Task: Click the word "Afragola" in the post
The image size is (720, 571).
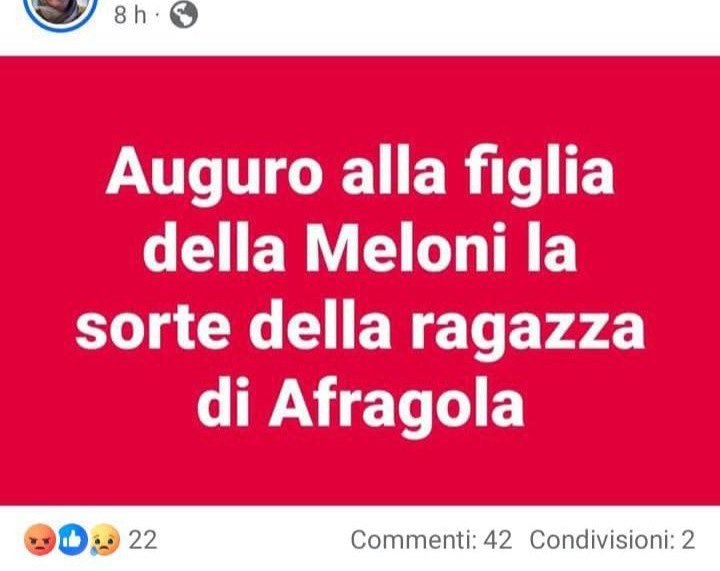Action: tap(396, 405)
